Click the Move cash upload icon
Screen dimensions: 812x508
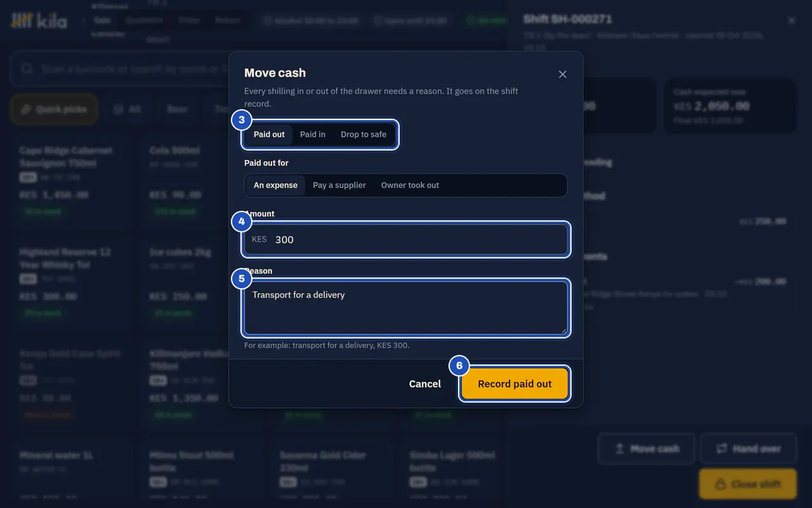click(620, 449)
